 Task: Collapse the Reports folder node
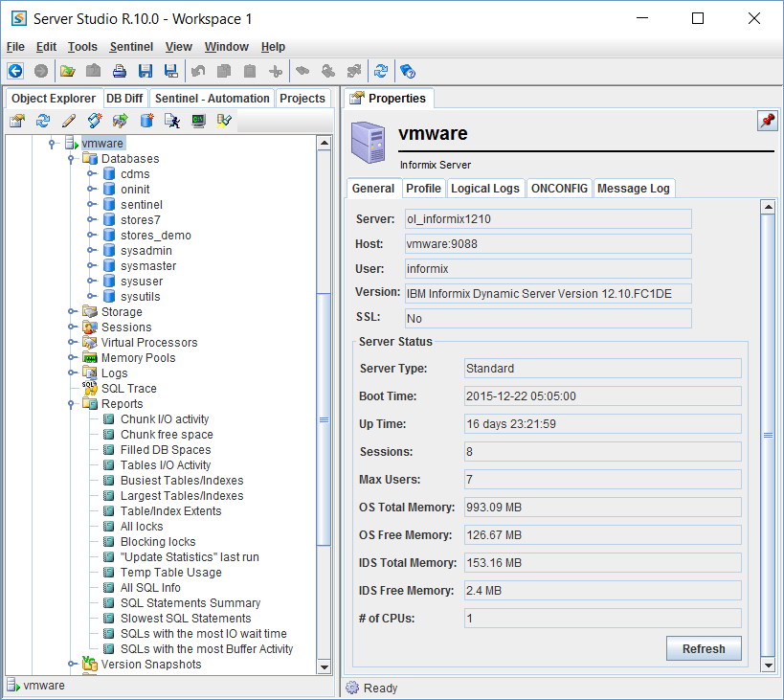[x=72, y=404]
